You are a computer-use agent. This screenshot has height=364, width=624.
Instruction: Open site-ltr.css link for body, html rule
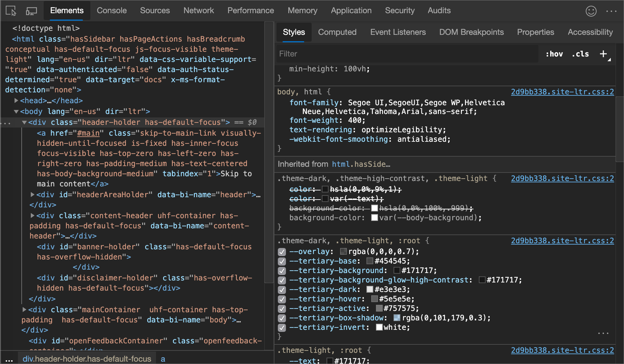coord(562,92)
